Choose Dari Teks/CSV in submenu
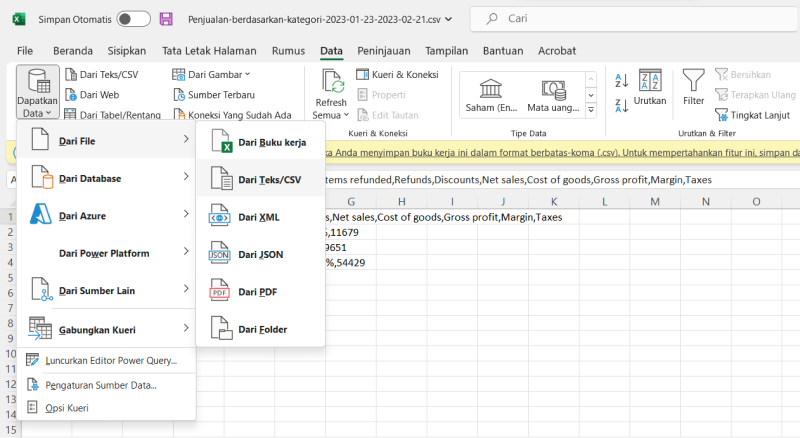This screenshot has width=800, height=438. (x=261, y=180)
